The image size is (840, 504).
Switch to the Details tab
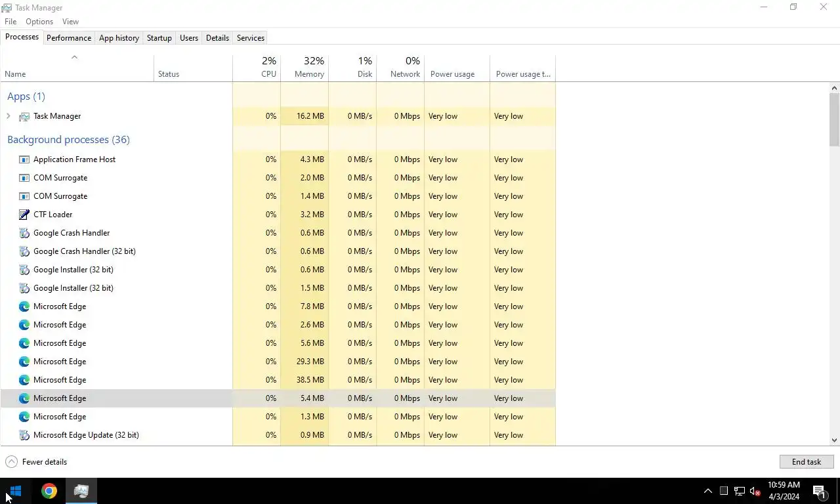click(217, 38)
